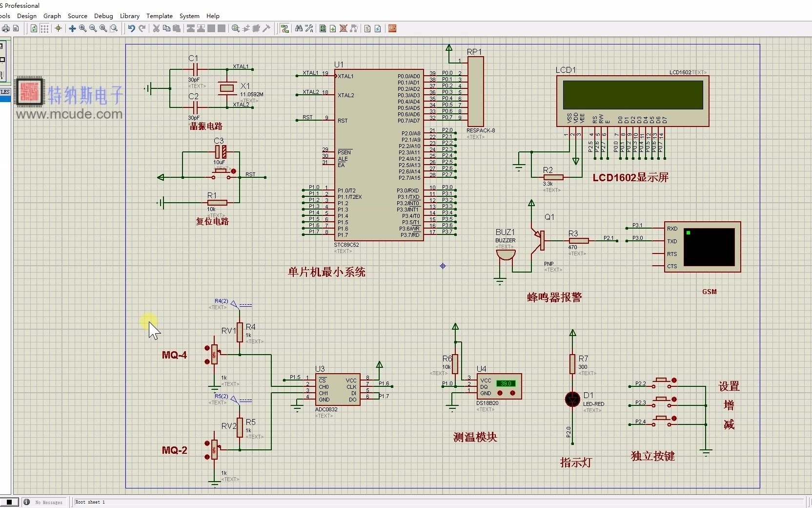Click the ADC0832 chip U3
812x508 pixels.
tap(338, 390)
